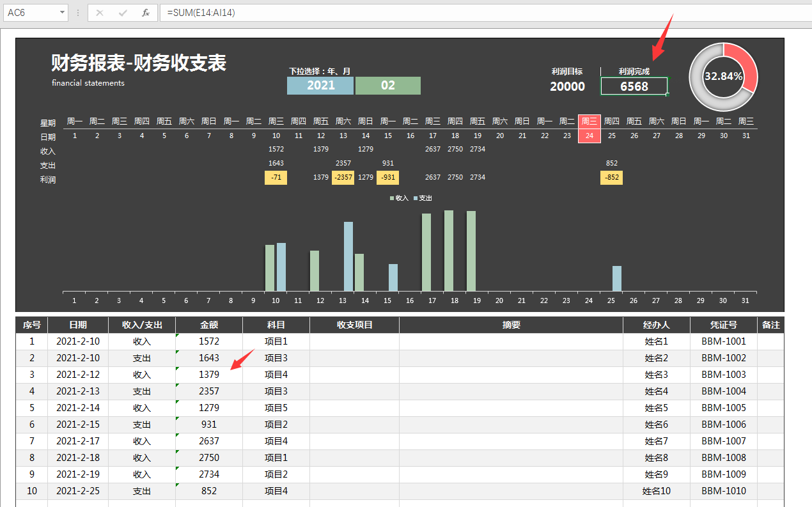Click the 利润 row label
This screenshot has width=812, height=507.
pyautogui.click(x=48, y=180)
